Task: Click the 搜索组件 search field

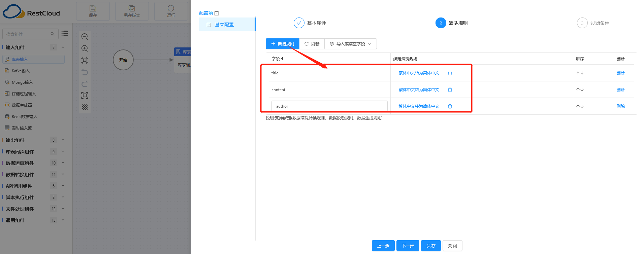Action: coord(30,34)
